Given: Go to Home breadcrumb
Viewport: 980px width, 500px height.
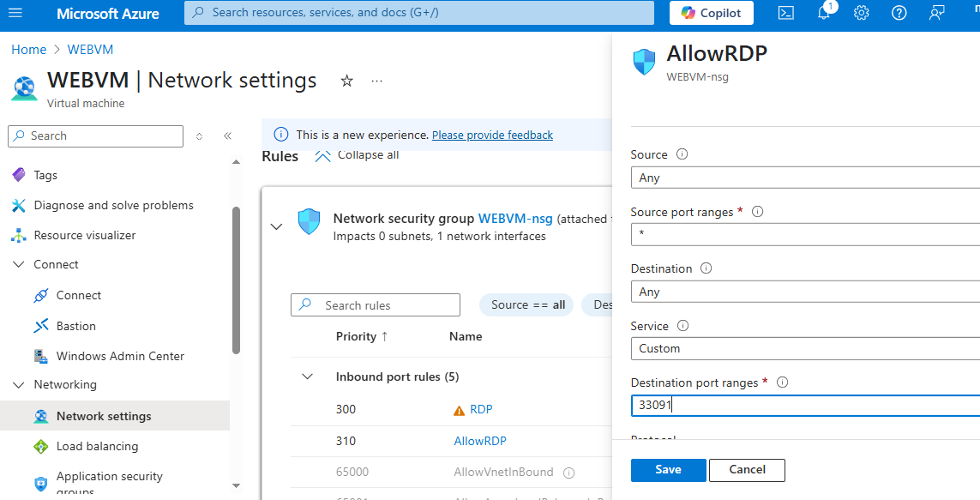Looking at the screenshot, I should 29,50.
